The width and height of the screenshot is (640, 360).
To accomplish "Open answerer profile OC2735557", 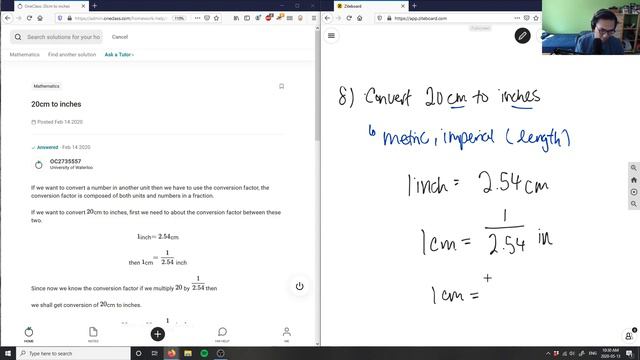I will (65, 161).
